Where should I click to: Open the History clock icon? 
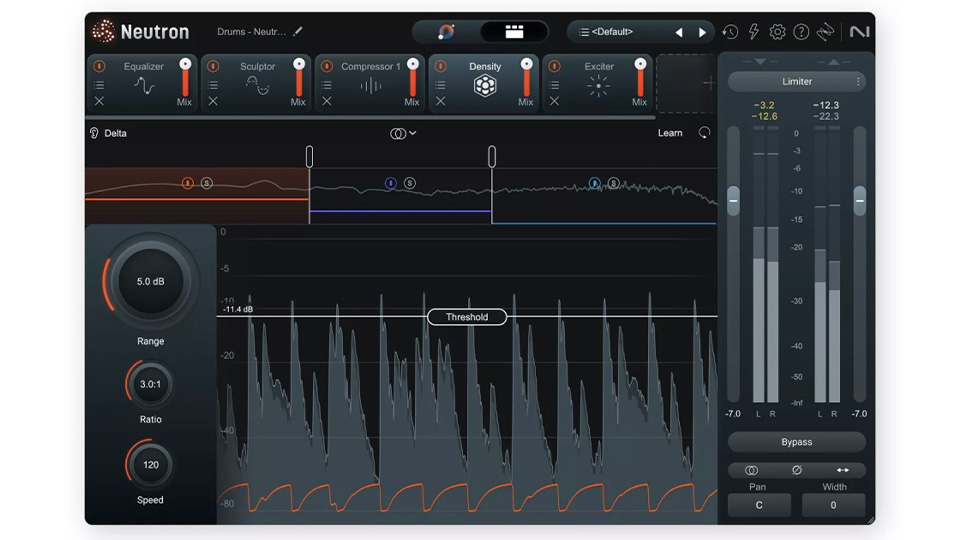coord(730,32)
